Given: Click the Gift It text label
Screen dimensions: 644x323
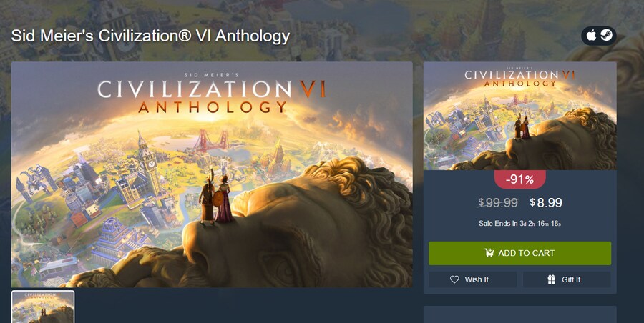Looking at the screenshot, I should (571, 279).
